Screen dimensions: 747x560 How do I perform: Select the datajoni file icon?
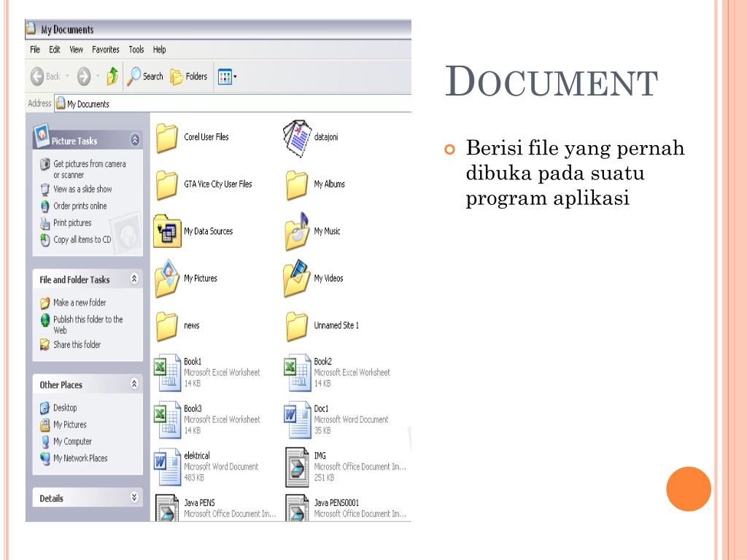tap(297, 138)
